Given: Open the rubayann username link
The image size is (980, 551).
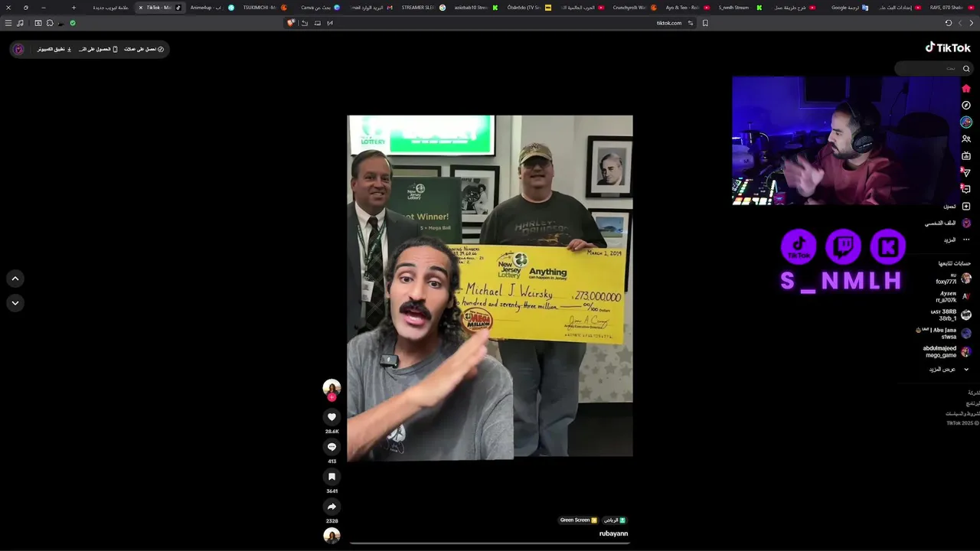Looking at the screenshot, I should (x=613, y=533).
